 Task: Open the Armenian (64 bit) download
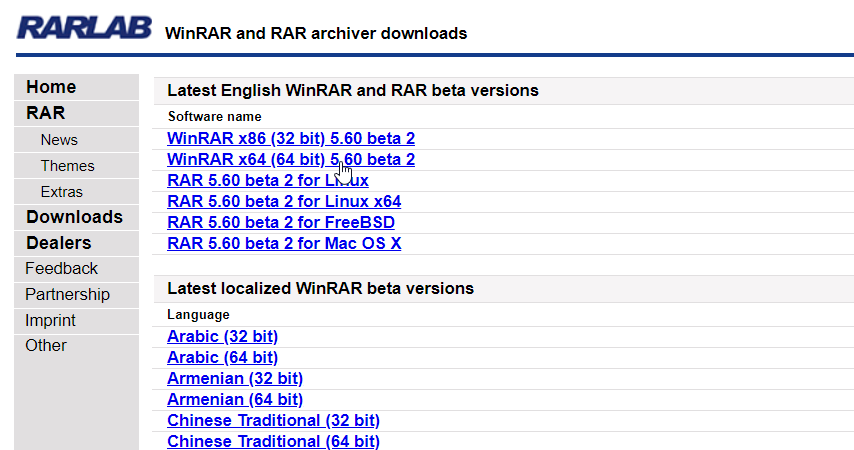pyautogui.click(x=235, y=399)
